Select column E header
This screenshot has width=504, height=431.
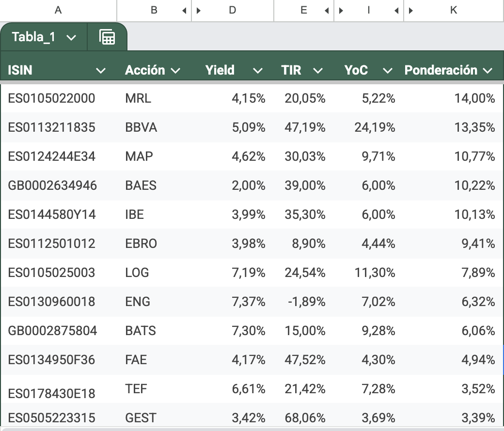(x=304, y=11)
